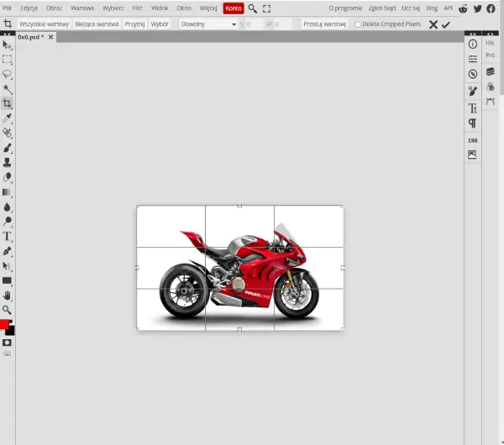Select the Pen tool
The image size is (504, 445).
coord(7,251)
